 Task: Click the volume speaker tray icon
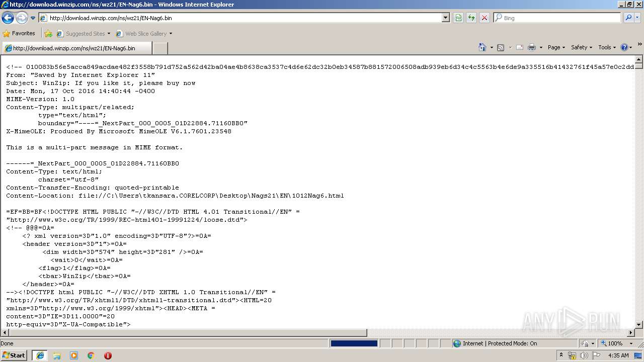(x=584, y=355)
